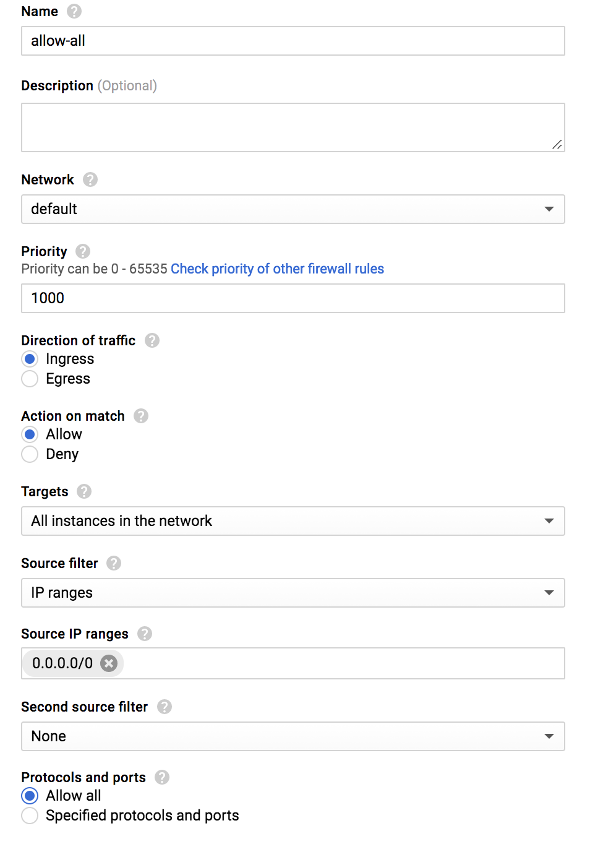Click the Protocols and ports help icon
The height and width of the screenshot is (844, 616).
click(x=161, y=777)
